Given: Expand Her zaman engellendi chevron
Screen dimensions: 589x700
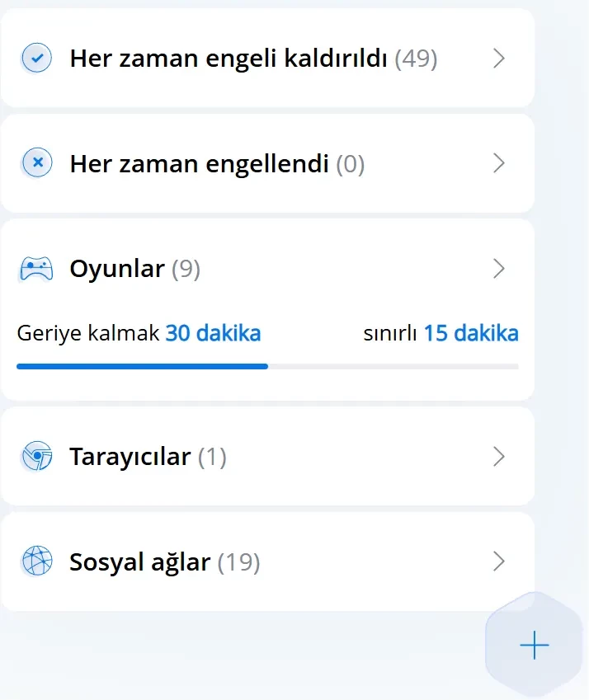Looking at the screenshot, I should click(x=498, y=163).
